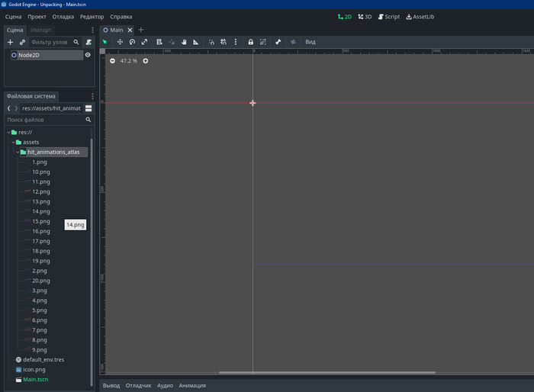Collapse the assets folder
Screen dimensions: 534x392
pos(13,142)
